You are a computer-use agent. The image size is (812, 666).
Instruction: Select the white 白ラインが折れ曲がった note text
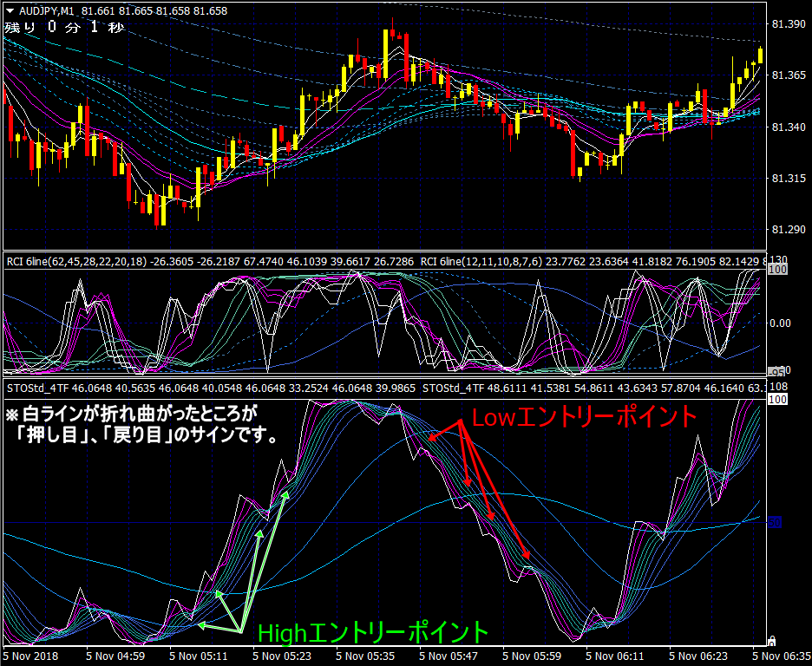coord(132,414)
